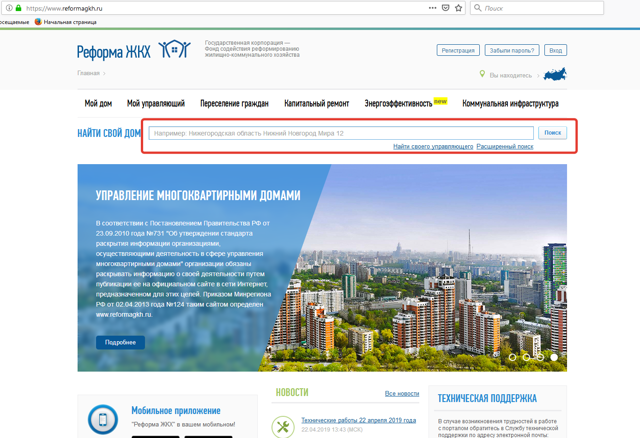The image size is (640, 438).
Task: Click the green location pin icon
Action: [x=482, y=74]
